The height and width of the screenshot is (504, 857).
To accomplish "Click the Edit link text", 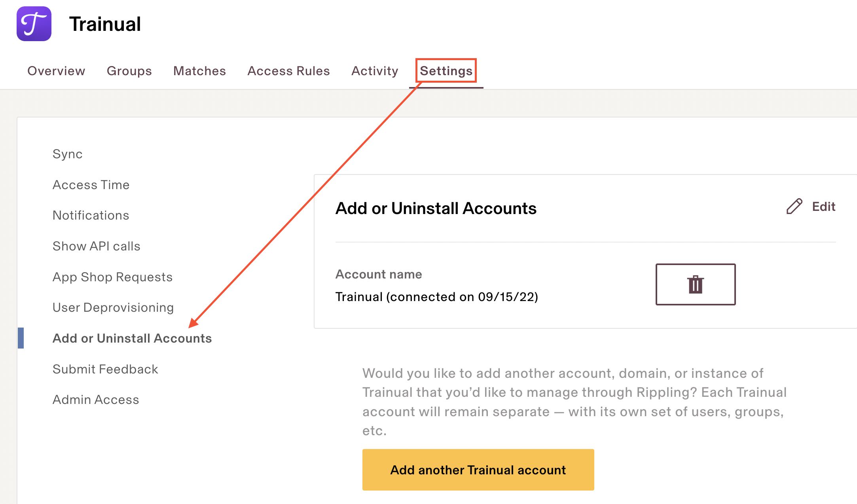I will (x=824, y=207).
